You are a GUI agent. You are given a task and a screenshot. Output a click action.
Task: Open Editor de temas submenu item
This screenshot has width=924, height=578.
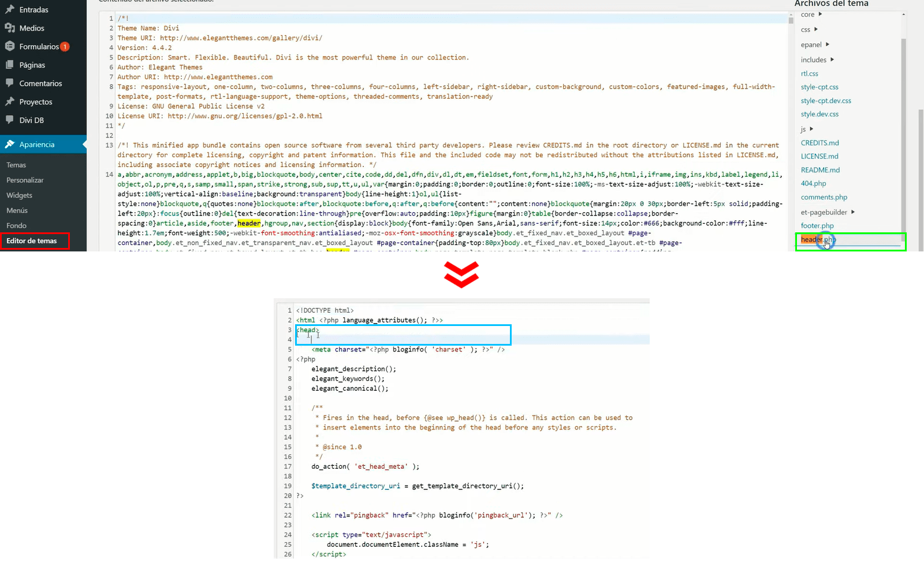[x=32, y=241]
